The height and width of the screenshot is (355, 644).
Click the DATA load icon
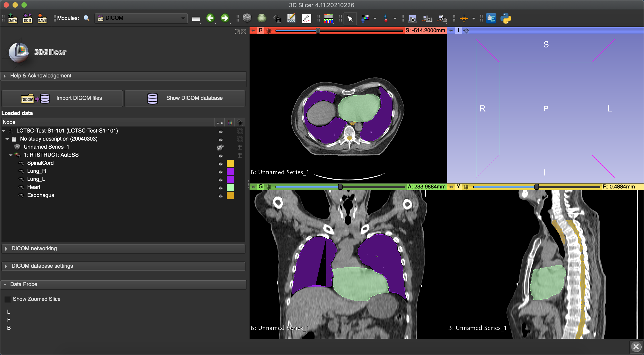[x=13, y=18]
